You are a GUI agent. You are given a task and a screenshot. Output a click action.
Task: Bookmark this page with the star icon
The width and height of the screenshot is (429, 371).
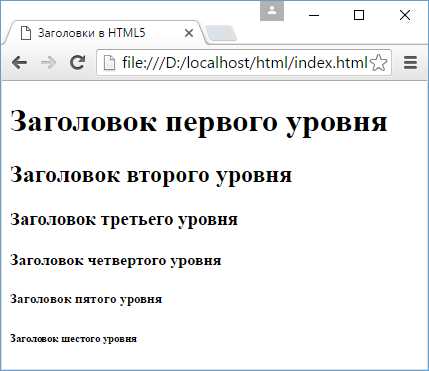379,62
